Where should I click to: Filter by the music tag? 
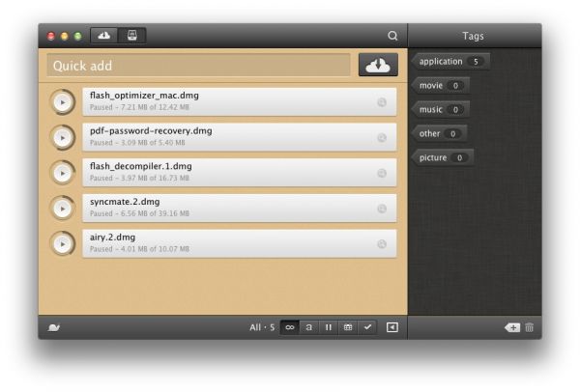(441, 109)
